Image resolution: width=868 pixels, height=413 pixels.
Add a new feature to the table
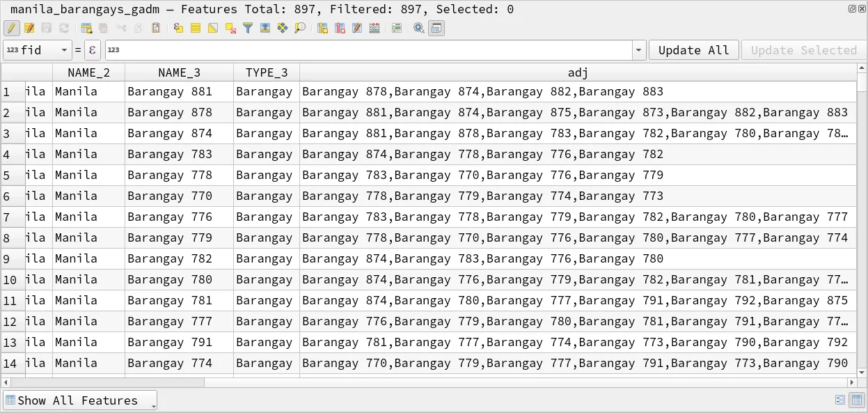coord(86,29)
